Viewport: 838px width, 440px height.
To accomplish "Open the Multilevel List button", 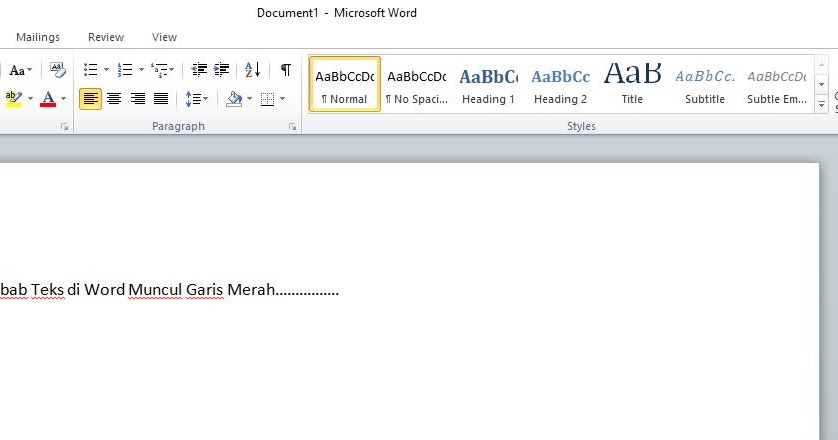I will (162, 70).
